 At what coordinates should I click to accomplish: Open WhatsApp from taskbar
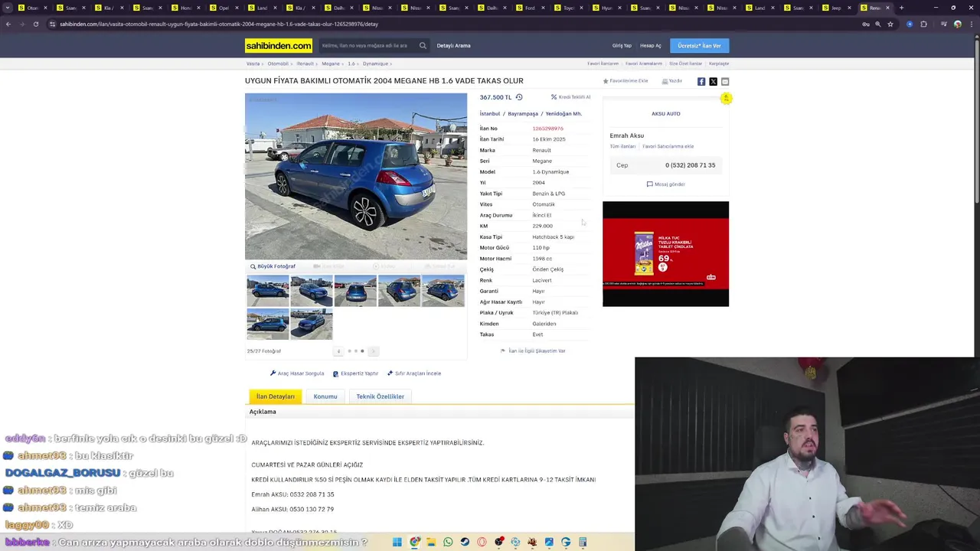click(448, 542)
